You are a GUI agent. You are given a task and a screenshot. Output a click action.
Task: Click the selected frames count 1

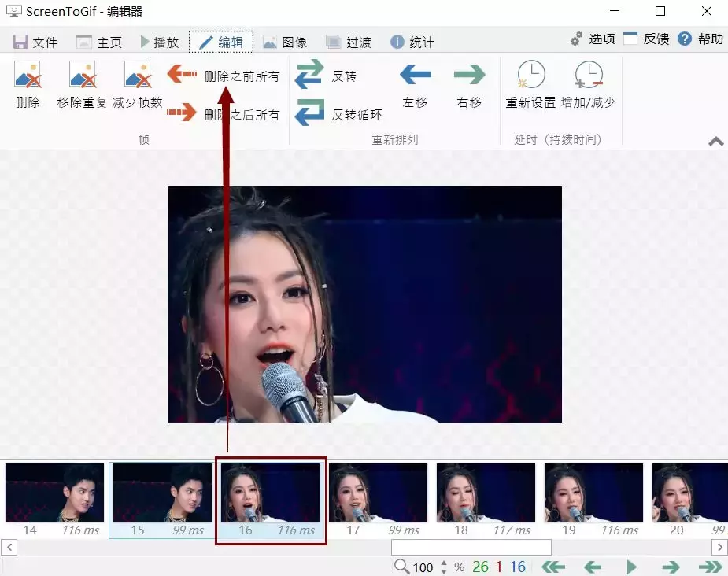click(499, 567)
